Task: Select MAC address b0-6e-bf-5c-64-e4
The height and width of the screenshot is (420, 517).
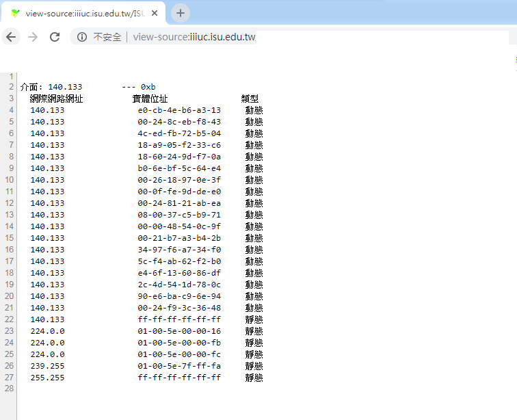Action: coord(179,168)
